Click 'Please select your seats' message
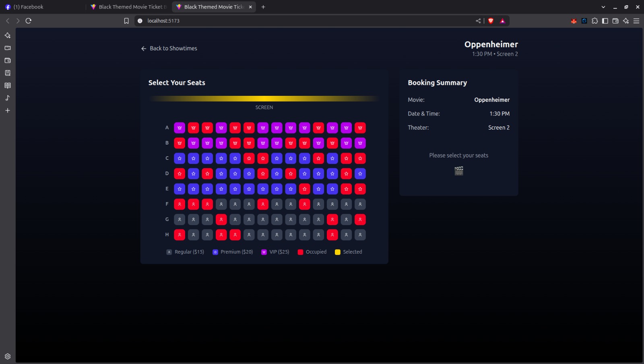This screenshot has width=644, height=364. tap(459, 155)
